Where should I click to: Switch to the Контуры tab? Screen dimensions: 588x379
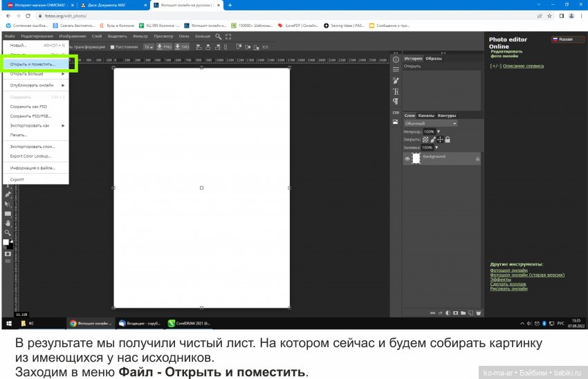click(447, 115)
